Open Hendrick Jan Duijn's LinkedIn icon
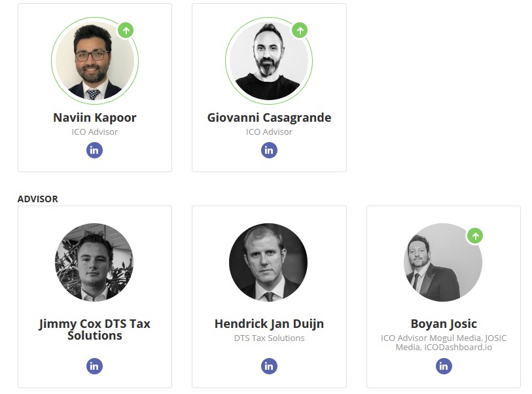The height and width of the screenshot is (394, 532). [269, 366]
